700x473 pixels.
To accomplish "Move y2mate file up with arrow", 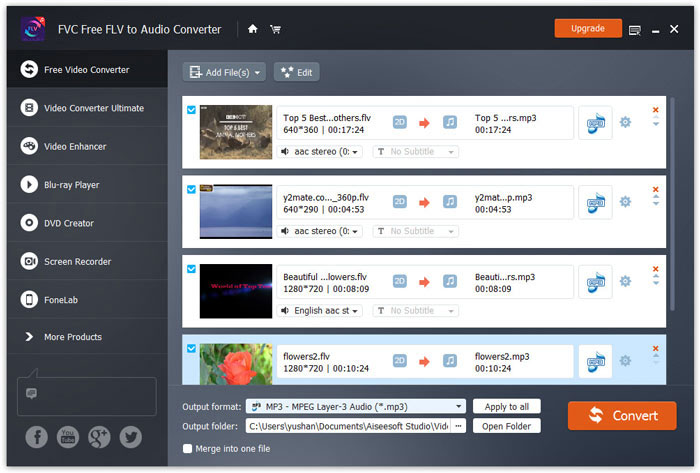I will tap(656, 197).
